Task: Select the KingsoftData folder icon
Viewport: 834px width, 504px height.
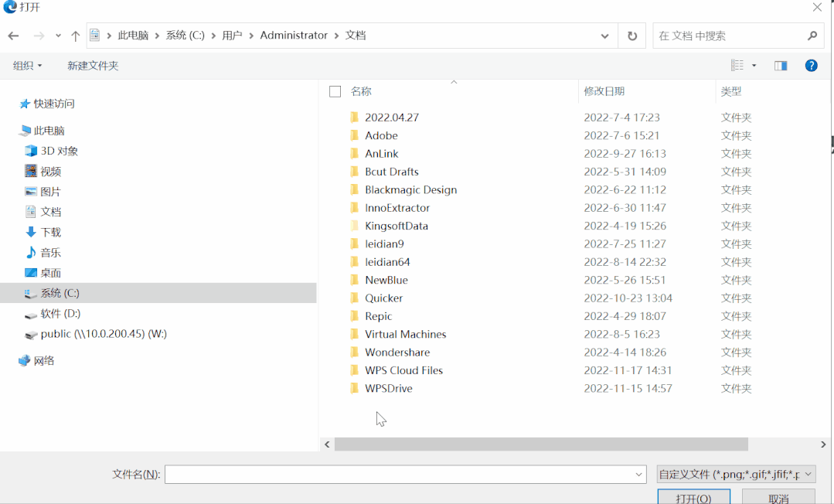Action: pos(355,226)
